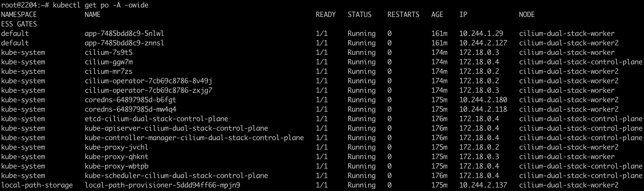Click kube-apiserver-cilium-dual-stack-control-plane pod name
Viewport: 644px width, 191px height.
176,128
